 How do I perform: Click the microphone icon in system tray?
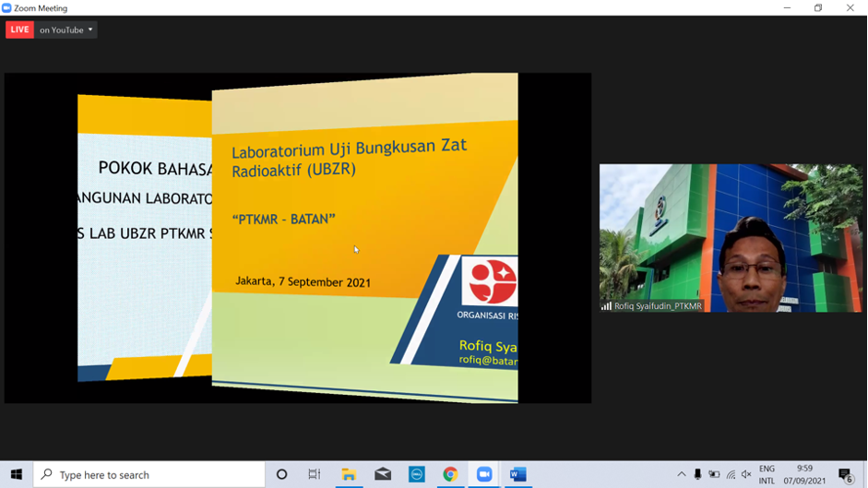pyautogui.click(x=697, y=475)
